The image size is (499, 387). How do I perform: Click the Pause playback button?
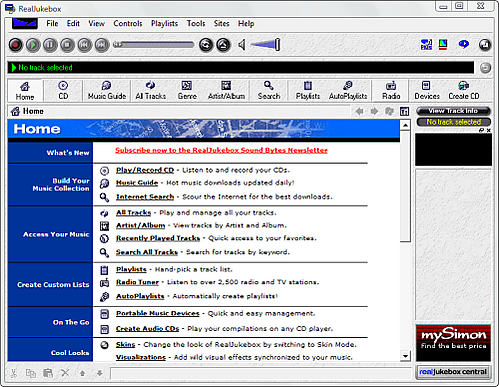coord(50,45)
